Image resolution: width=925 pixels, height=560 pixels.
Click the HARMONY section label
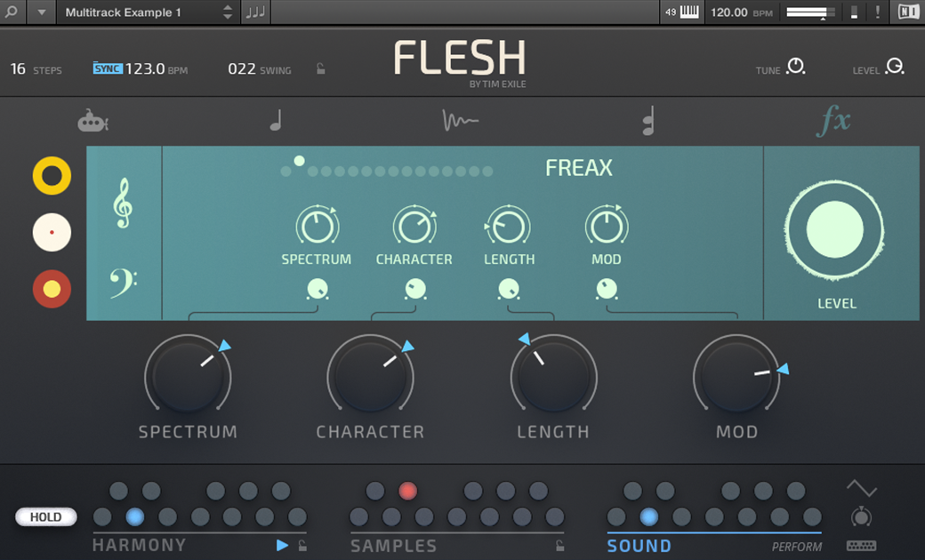pos(140,545)
